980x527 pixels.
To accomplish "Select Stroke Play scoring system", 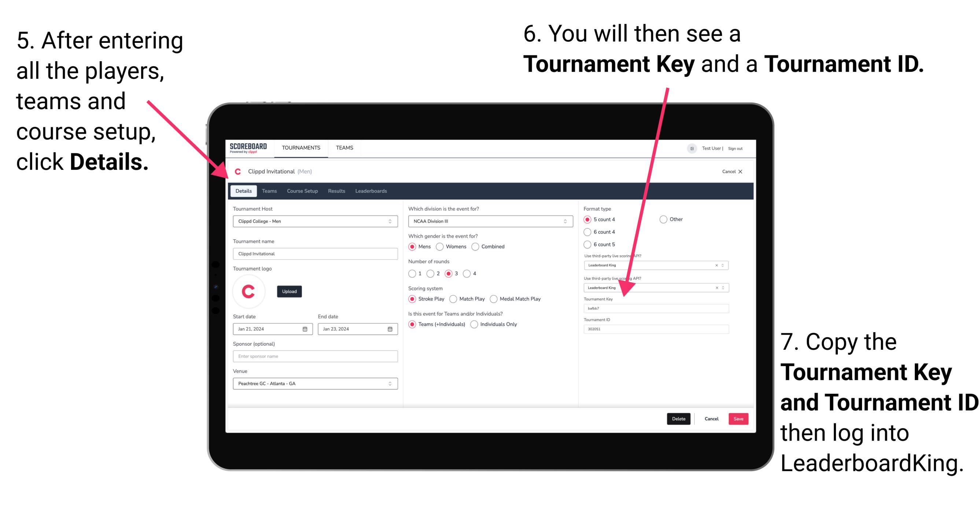I will click(412, 299).
